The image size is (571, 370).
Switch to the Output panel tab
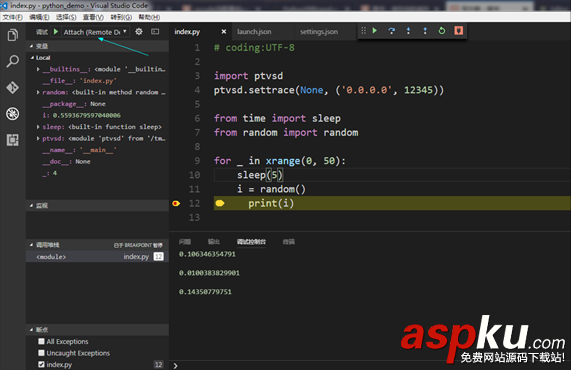click(x=214, y=241)
